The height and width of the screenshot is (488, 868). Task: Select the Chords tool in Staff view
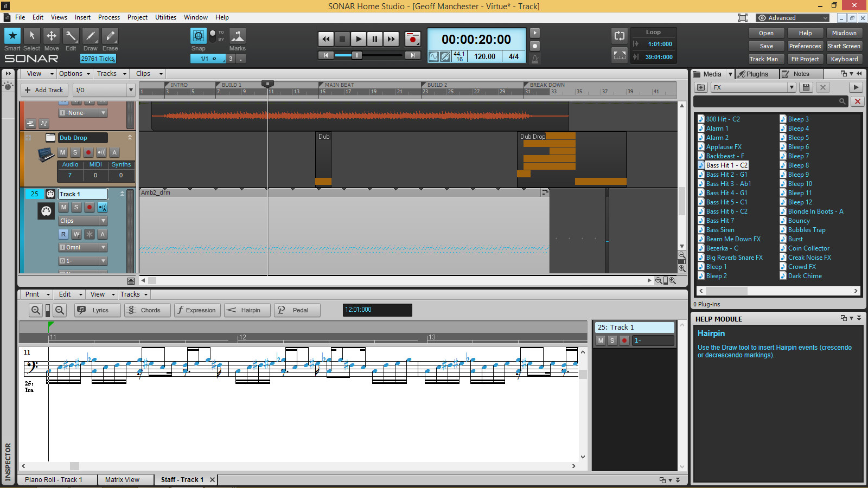147,310
